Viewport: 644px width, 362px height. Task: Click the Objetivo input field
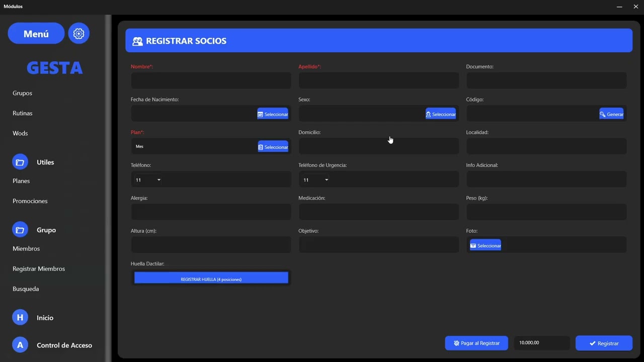(x=378, y=245)
